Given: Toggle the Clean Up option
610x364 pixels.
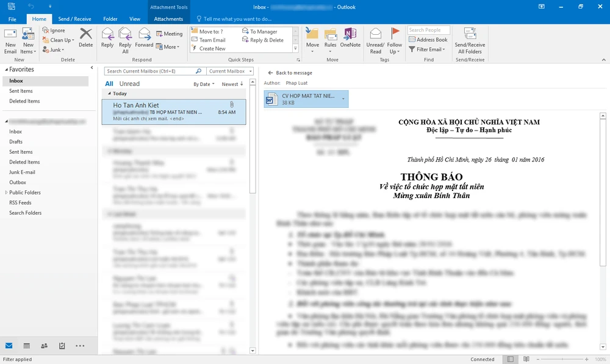Looking at the screenshot, I should pyautogui.click(x=58, y=40).
